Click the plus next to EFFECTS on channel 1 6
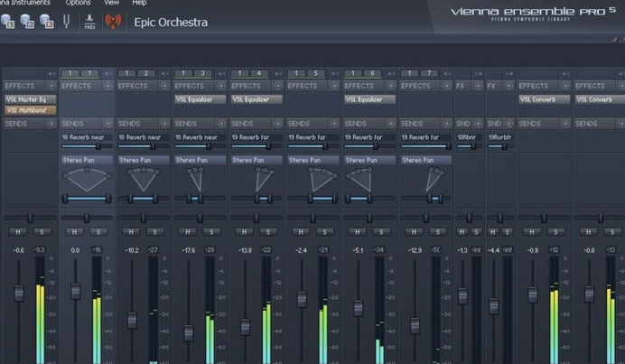Image resolution: width=625 pixels, height=364 pixels. pyautogui.click(x=391, y=86)
